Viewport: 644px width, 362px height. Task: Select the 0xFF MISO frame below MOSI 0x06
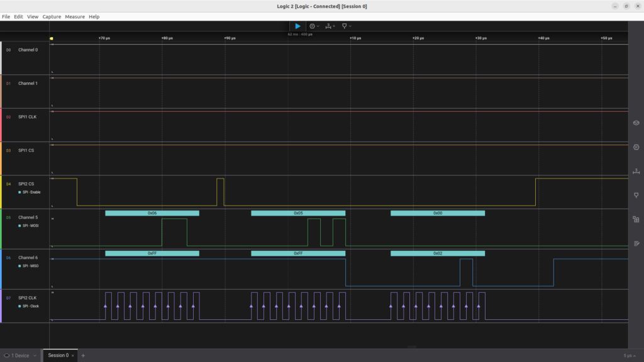click(x=152, y=254)
